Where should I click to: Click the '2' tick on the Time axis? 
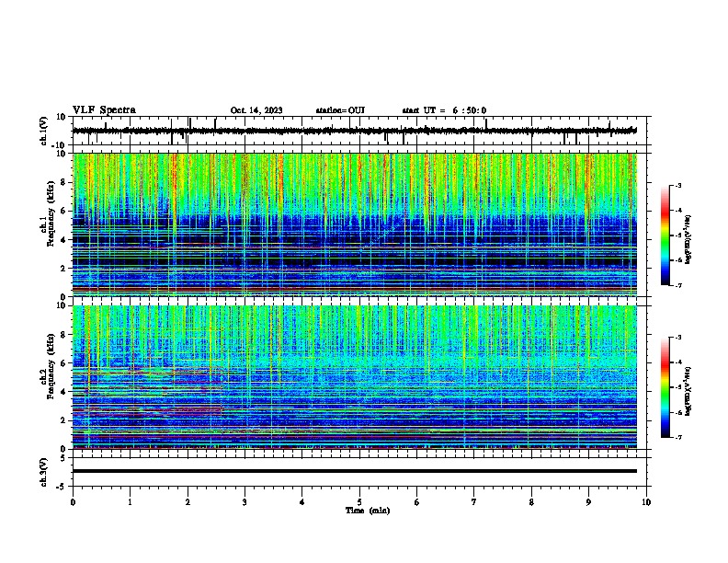coord(188,502)
